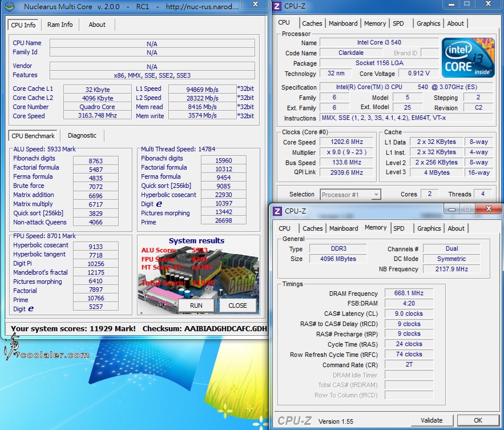
Task: Click the Z icon of the CPU-Z processor window
Action: point(277,6)
